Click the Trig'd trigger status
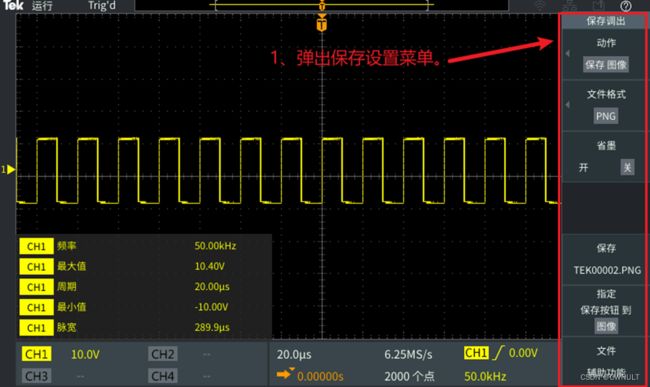 (102, 6)
